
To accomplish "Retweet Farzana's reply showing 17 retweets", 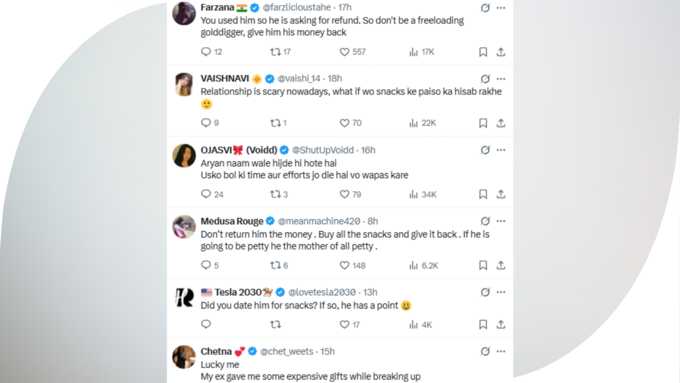I will [280, 52].
